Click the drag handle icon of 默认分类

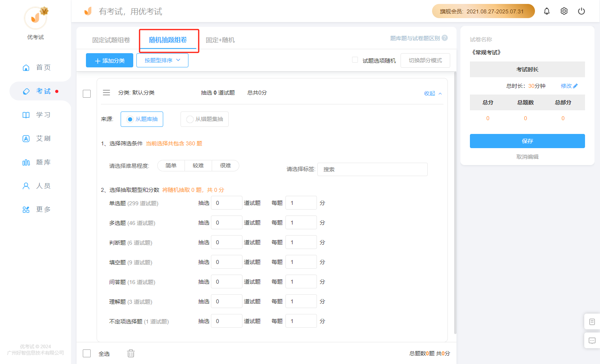click(106, 93)
